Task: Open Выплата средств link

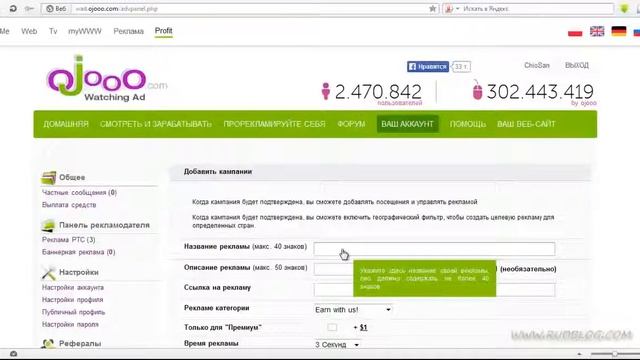Action: (x=69, y=205)
